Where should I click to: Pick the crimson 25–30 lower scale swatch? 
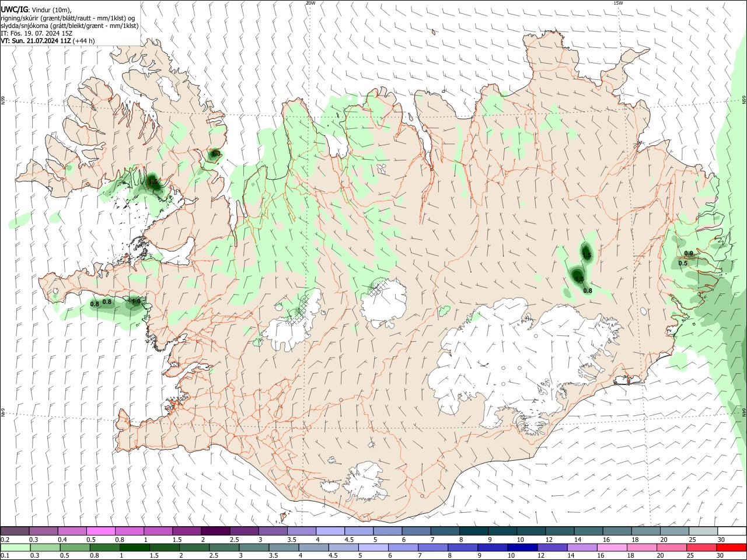click(702, 548)
